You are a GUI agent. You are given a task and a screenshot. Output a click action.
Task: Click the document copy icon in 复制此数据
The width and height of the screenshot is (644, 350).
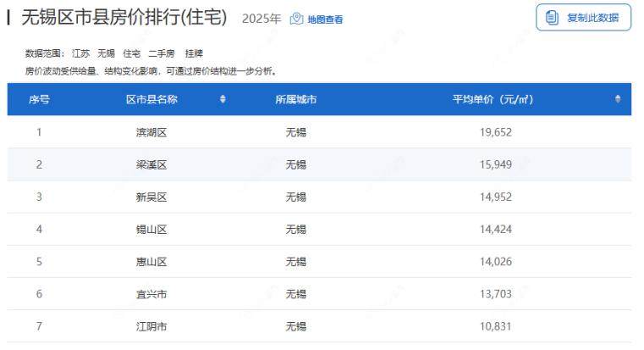click(x=552, y=17)
